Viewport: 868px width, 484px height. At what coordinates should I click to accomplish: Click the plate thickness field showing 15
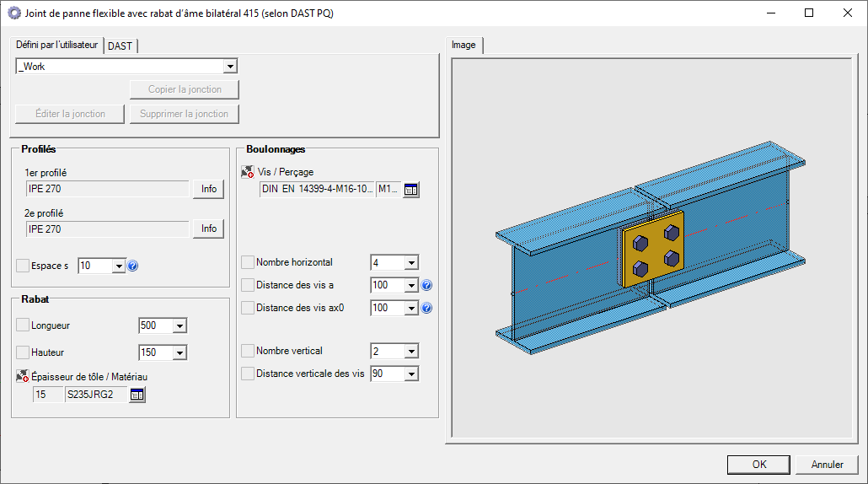[x=48, y=395]
